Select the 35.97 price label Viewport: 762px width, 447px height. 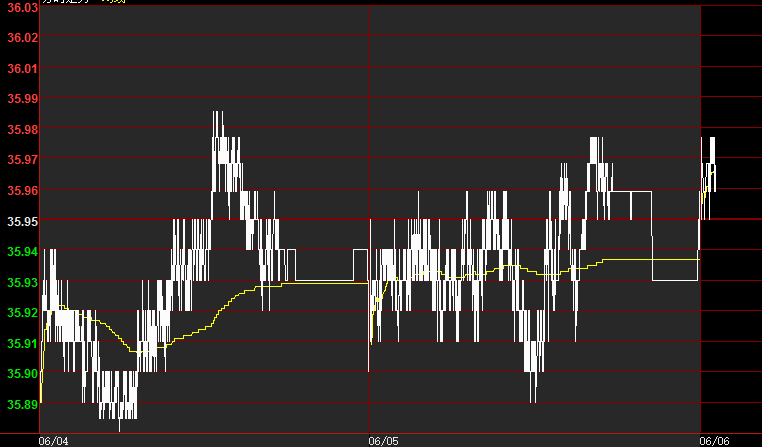tap(21, 160)
